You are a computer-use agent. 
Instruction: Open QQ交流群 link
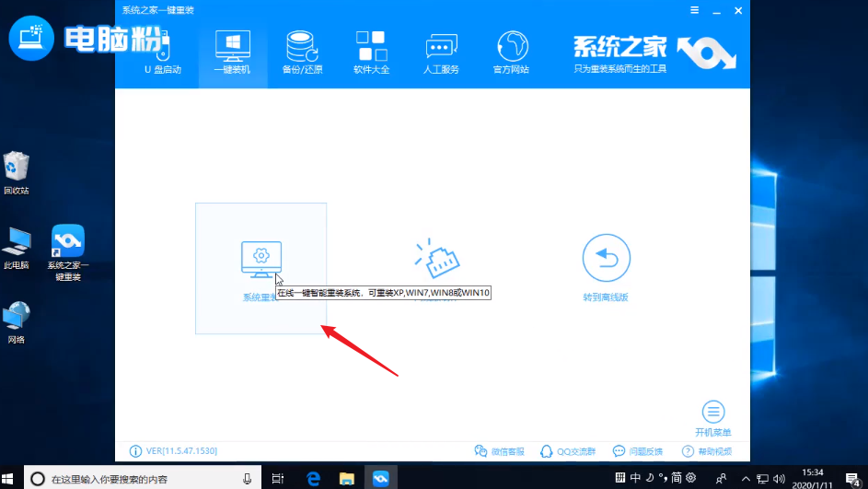[568, 451]
